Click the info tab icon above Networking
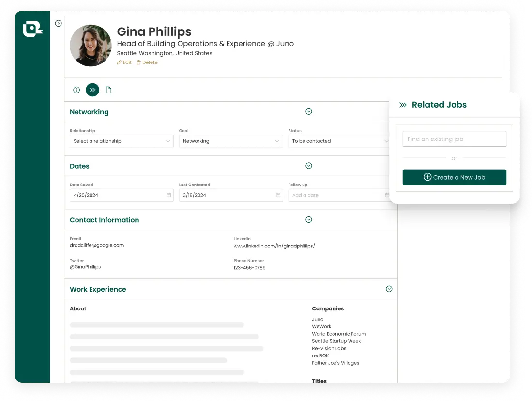The image size is (532, 401). point(76,90)
